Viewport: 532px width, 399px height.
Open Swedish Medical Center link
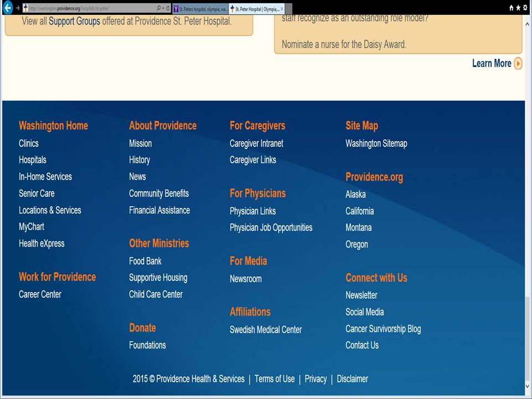[x=265, y=330]
